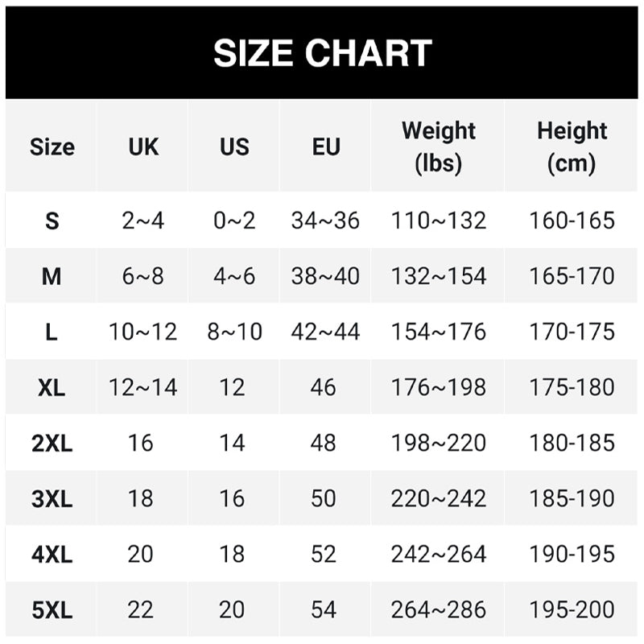Click the 8~10 US size cell

[x=234, y=332]
